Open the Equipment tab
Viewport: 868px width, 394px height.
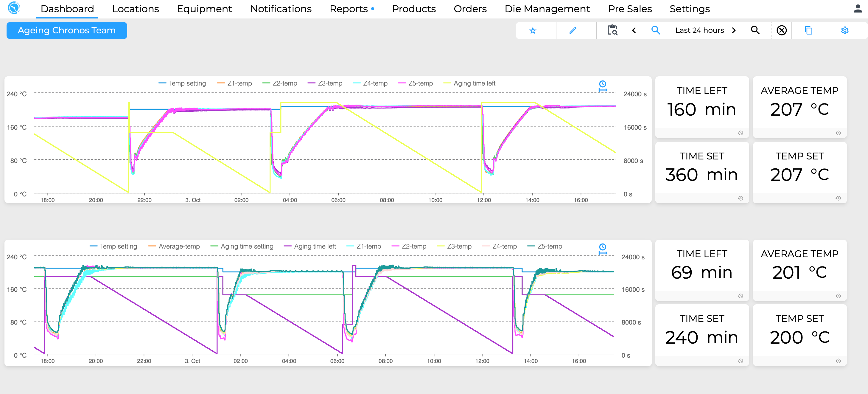204,9
